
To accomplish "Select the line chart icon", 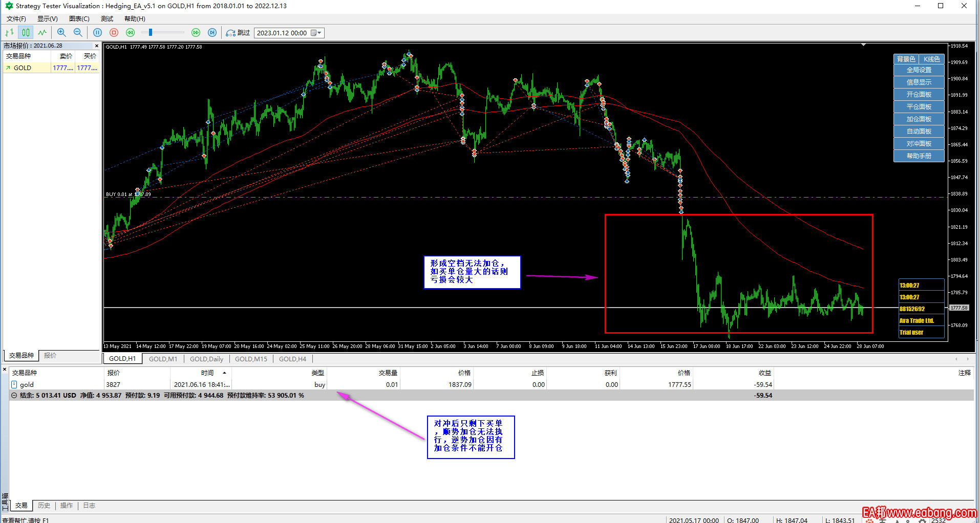I will point(42,33).
